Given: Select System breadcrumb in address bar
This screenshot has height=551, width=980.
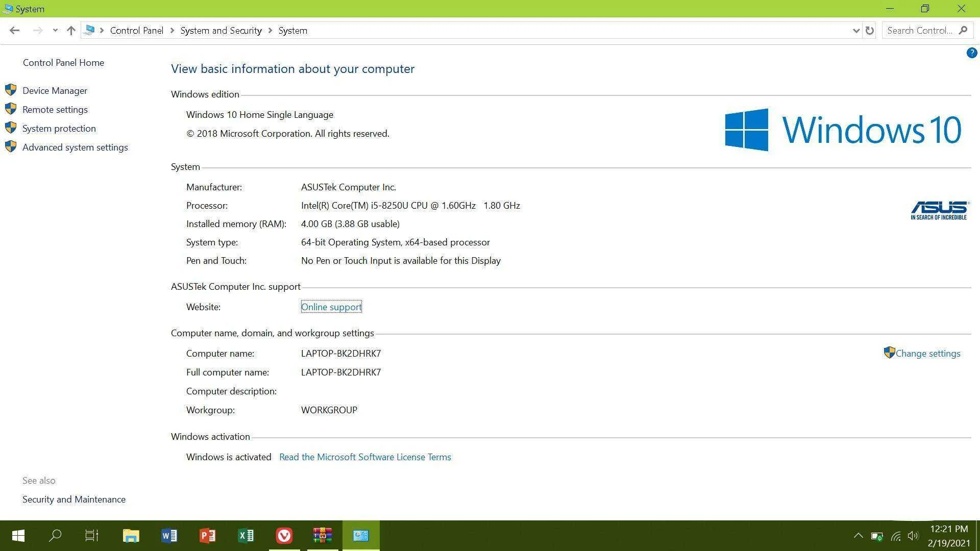Looking at the screenshot, I should coord(292,31).
